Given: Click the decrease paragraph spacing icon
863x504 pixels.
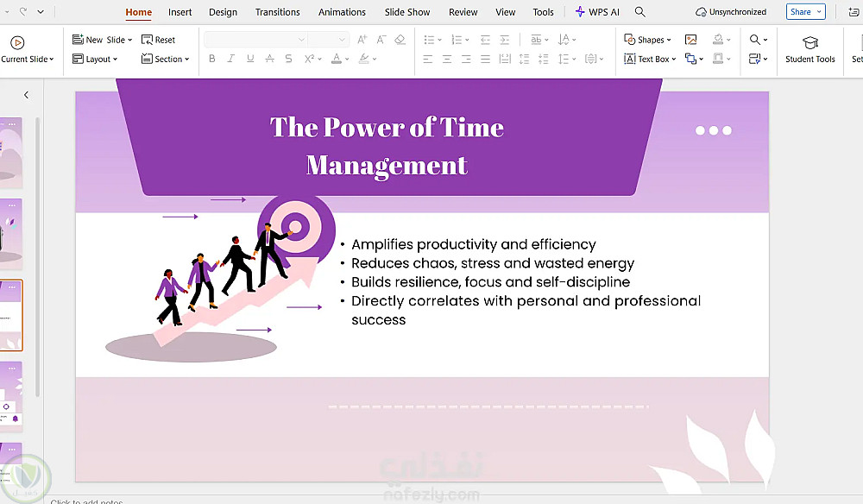Looking at the screenshot, I should coord(543,59).
